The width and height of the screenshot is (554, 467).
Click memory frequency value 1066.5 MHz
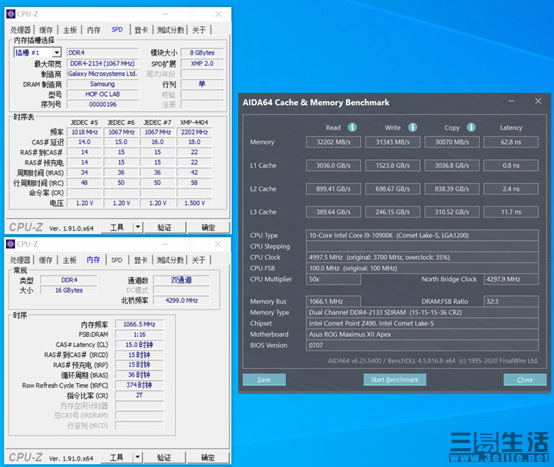pyautogui.click(x=139, y=324)
